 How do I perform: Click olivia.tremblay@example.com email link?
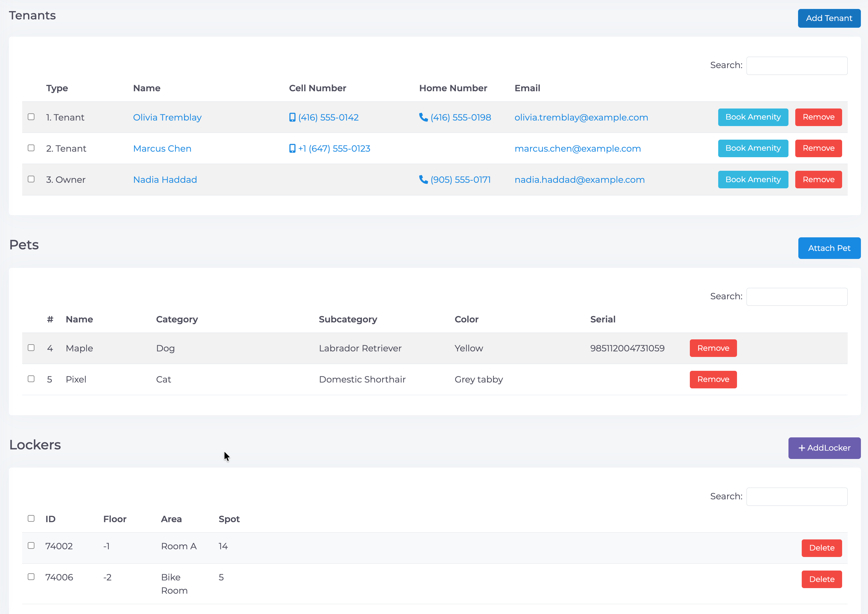(x=581, y=117)
